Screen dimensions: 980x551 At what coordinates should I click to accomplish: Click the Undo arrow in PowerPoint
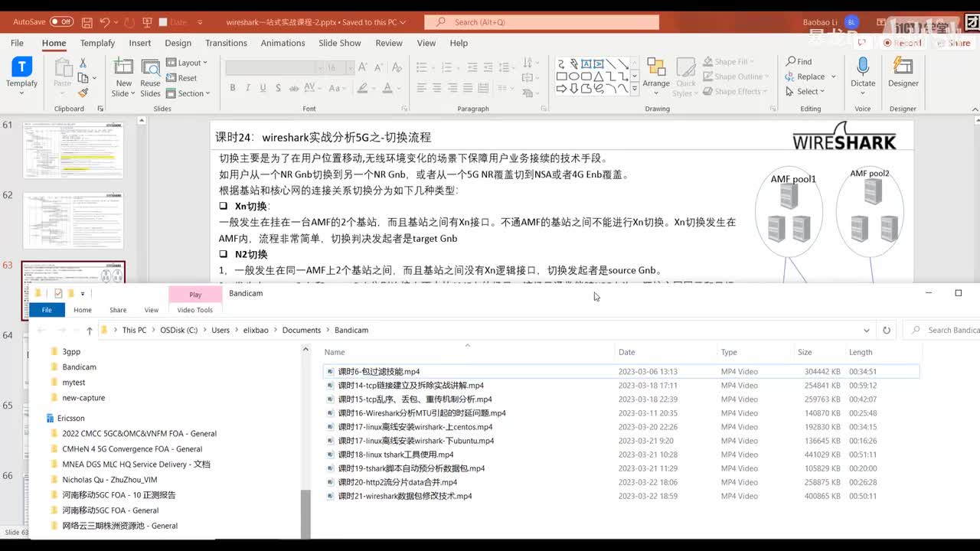tap(105, 22)
